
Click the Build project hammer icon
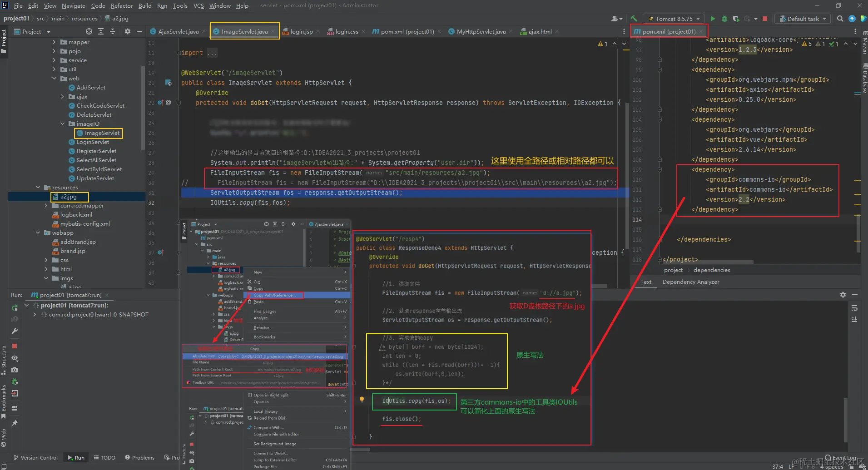(x=634, y=19)
